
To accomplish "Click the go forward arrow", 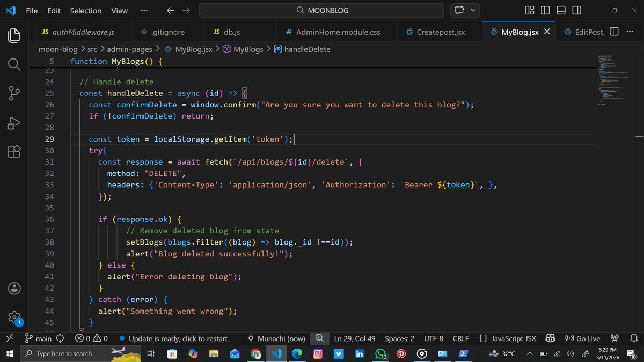I will pyautogui.click(x=186, y=10).
